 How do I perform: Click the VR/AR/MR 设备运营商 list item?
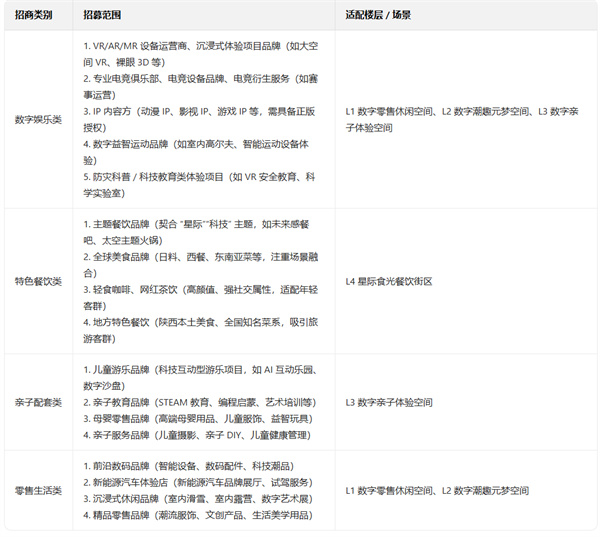(x=200, y=47)
